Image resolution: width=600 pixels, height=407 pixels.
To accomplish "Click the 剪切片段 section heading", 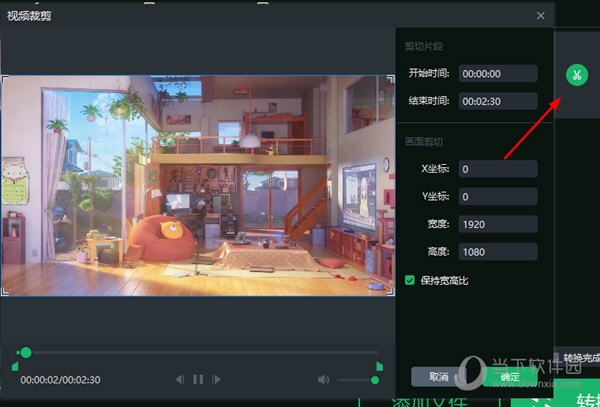I will pyautogui.click(x=424, y=47).
